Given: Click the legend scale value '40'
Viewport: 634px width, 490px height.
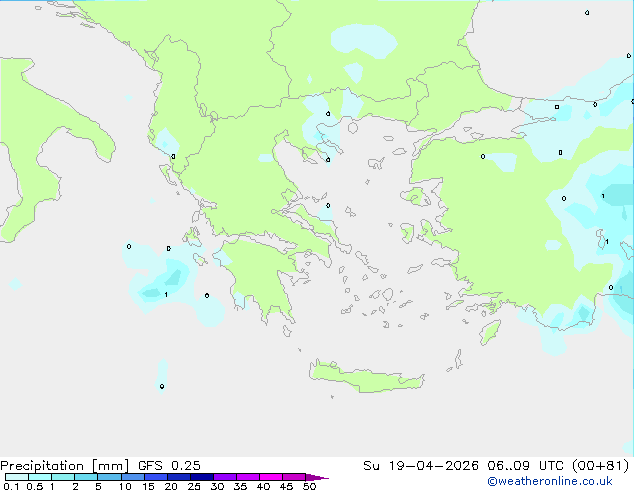Looking at the screenshot, I should point(263,486).
